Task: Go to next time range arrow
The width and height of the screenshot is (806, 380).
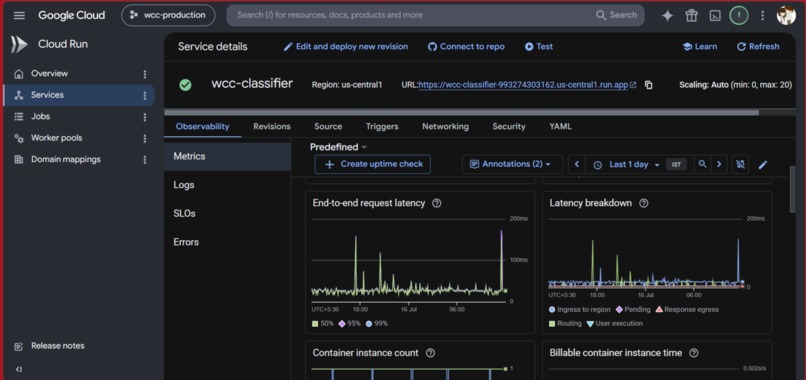Action: [x=719, y=165]
